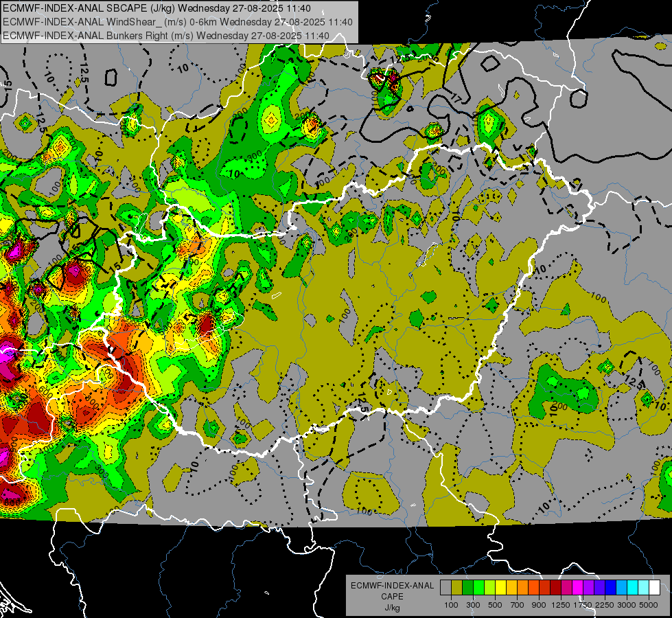Choose the dark maroon swatch left of the 1250 tick
This screenshot has width=672, height=618.
pyautogui.click(x=555, y=587)
